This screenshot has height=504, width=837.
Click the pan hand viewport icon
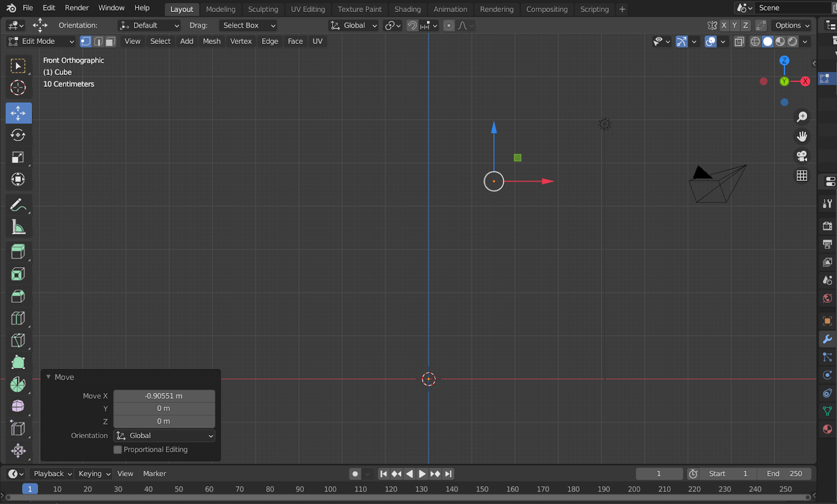click(802, 136)
